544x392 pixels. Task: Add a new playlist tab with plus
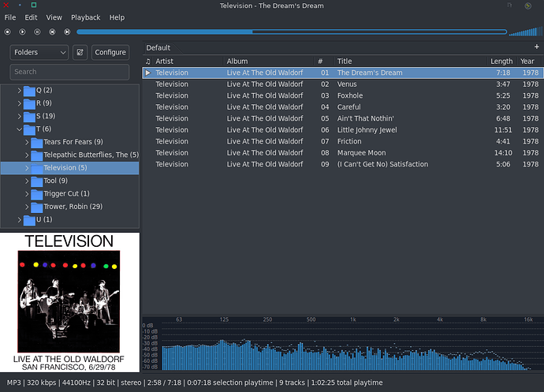[x=537, y=47]
